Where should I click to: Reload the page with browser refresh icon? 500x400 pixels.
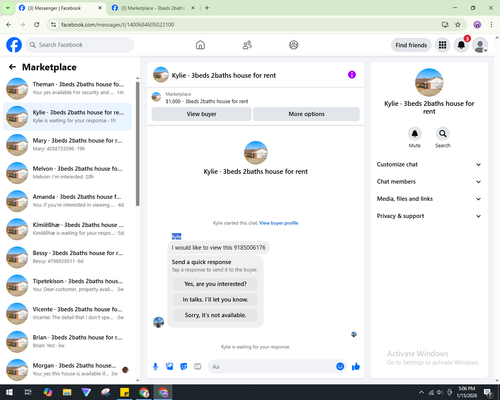coord(37,25)
